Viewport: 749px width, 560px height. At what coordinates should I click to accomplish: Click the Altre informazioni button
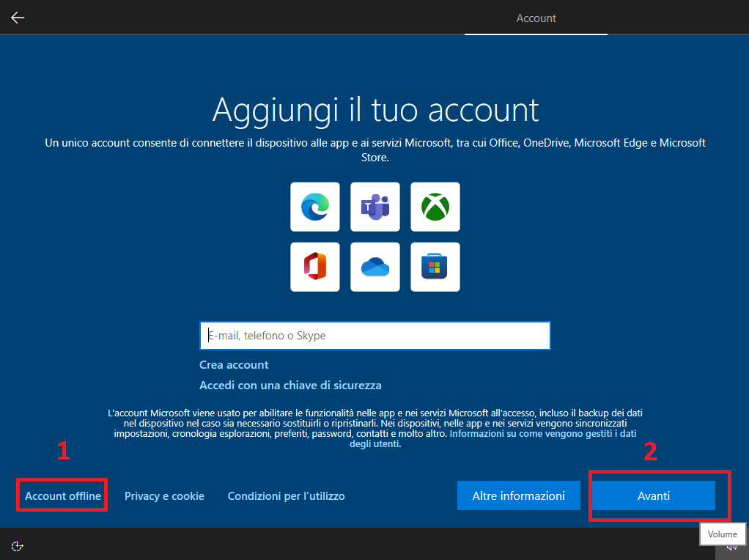[x=519, y=495]
